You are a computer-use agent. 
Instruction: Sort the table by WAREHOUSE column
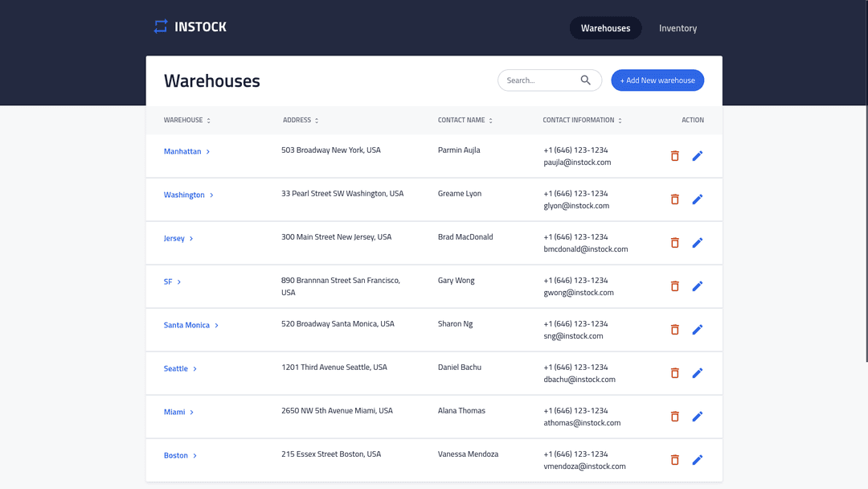pos(207,119)
